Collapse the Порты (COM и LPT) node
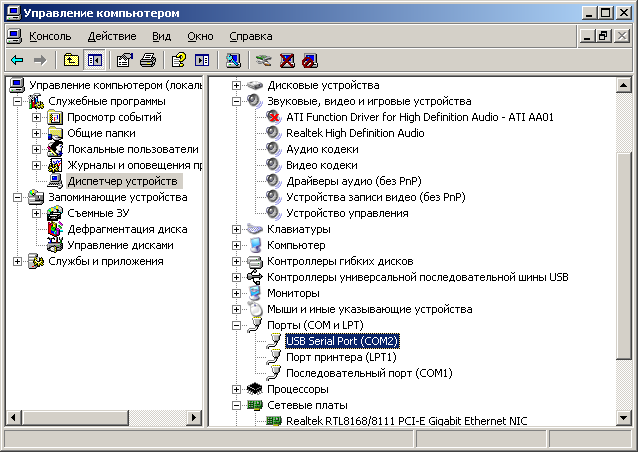This screenshot has height=452, width=638. point(237,325)
